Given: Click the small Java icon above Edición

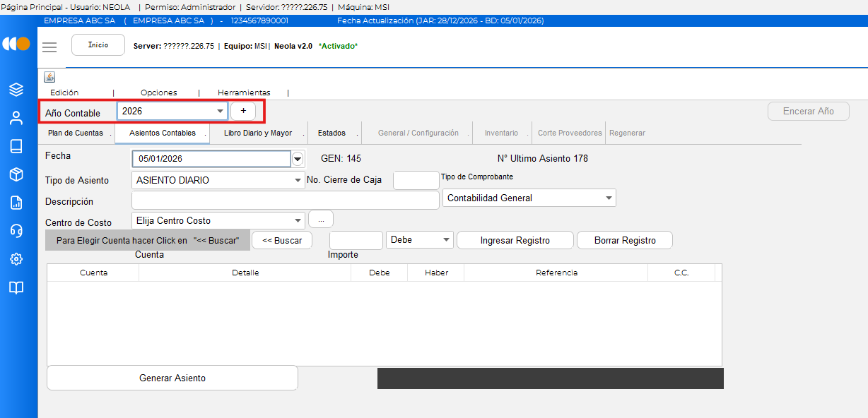Looking at the screenshot, I should 49,77.
